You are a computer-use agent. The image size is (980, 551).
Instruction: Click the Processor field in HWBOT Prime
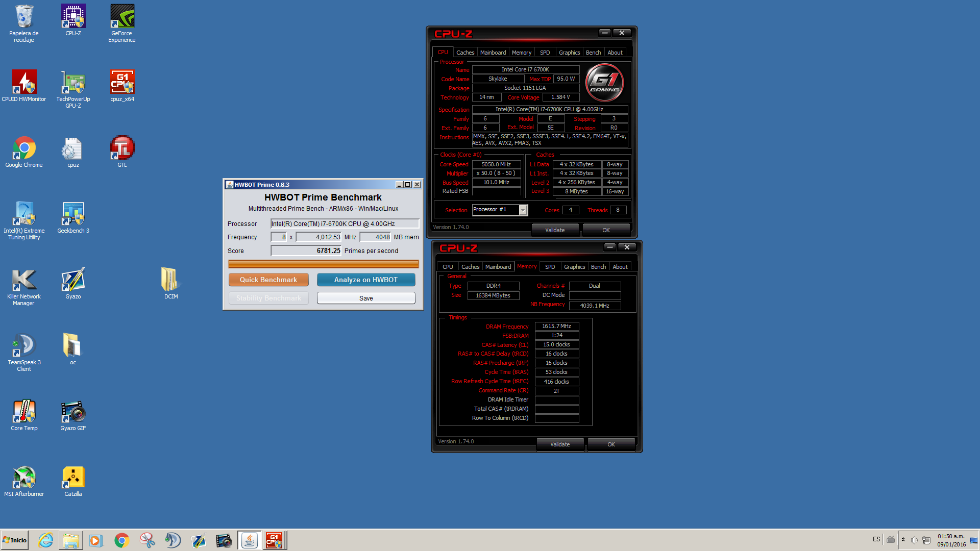pos(345,223)
